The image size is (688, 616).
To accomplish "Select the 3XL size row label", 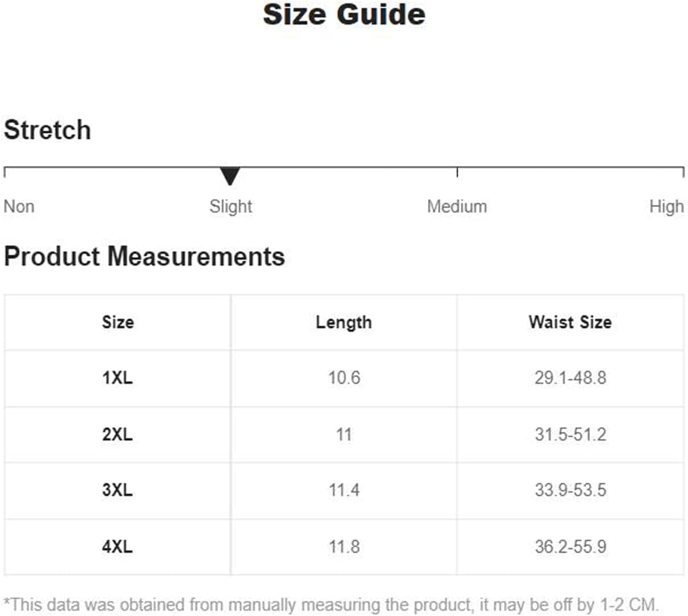I will (x=118, y=490).
